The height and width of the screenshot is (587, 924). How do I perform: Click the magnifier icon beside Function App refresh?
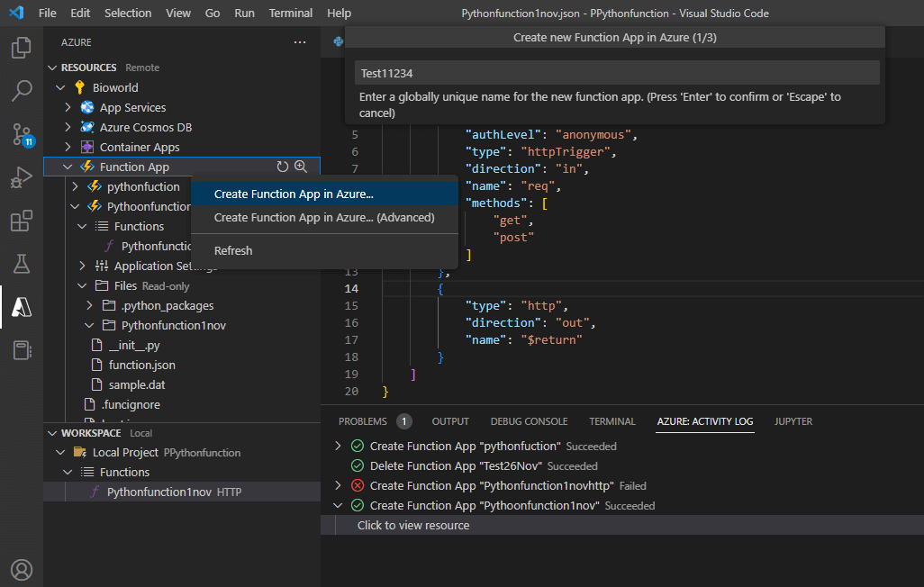(301, 166)
